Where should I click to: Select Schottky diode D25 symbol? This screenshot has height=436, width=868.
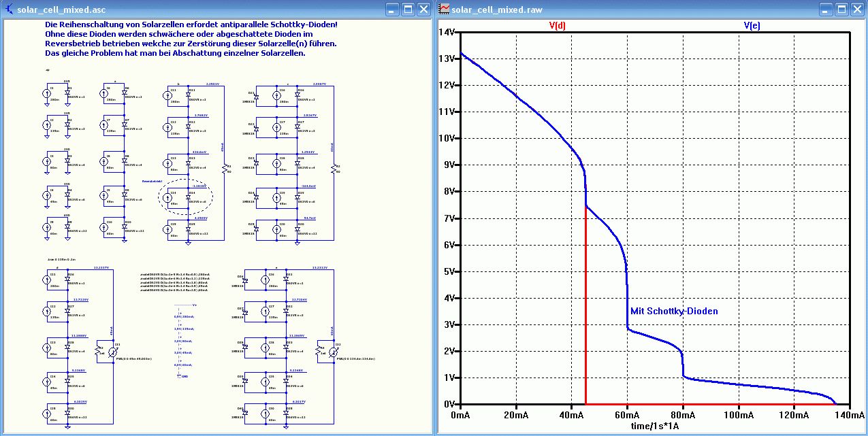(x=257, y=229)
